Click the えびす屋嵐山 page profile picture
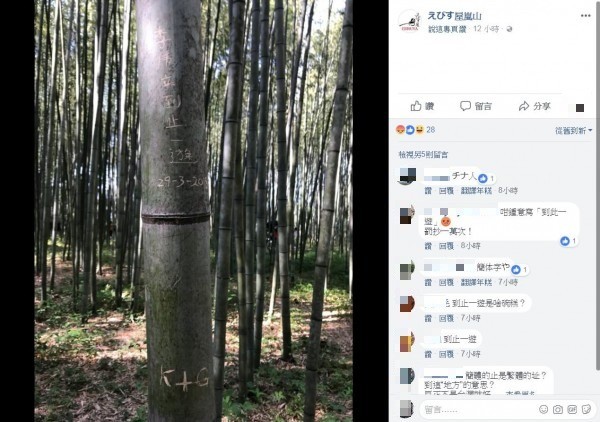 point(409,21)
